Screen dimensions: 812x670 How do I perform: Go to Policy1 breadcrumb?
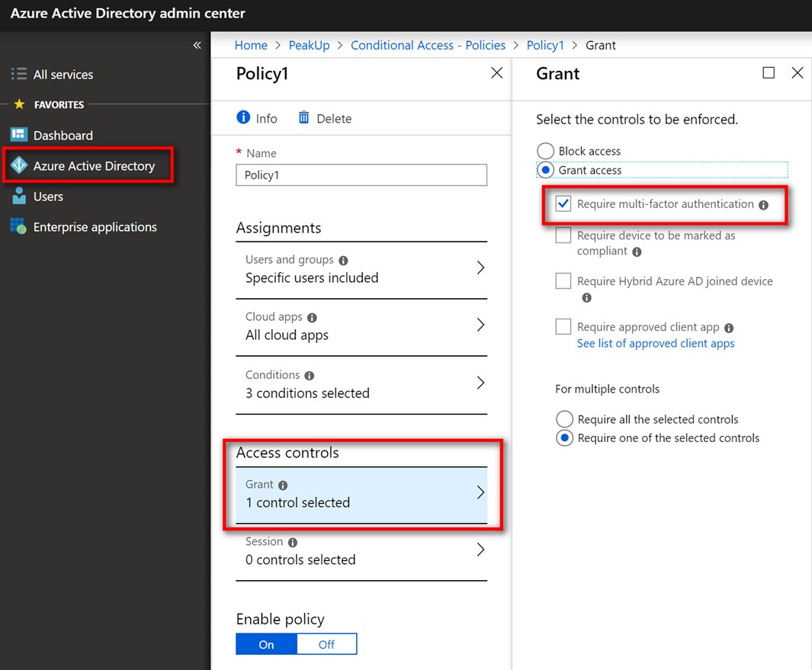pyautogui.click(x=545, y=45)
